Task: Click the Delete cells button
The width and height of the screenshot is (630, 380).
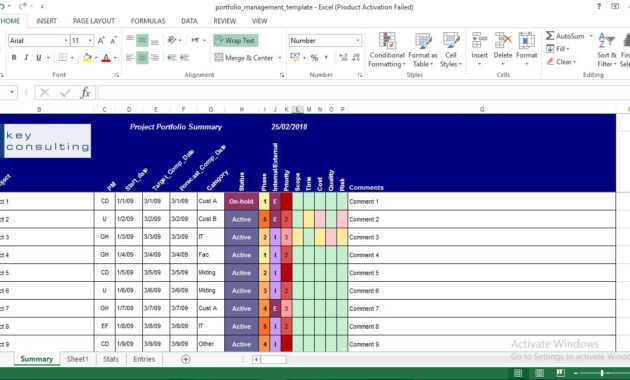Action: tap(503, 49)
